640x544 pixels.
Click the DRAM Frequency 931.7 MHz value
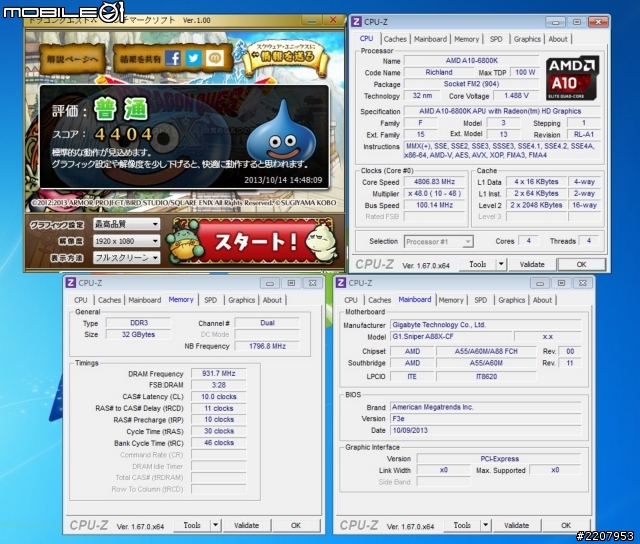(219, 373)
